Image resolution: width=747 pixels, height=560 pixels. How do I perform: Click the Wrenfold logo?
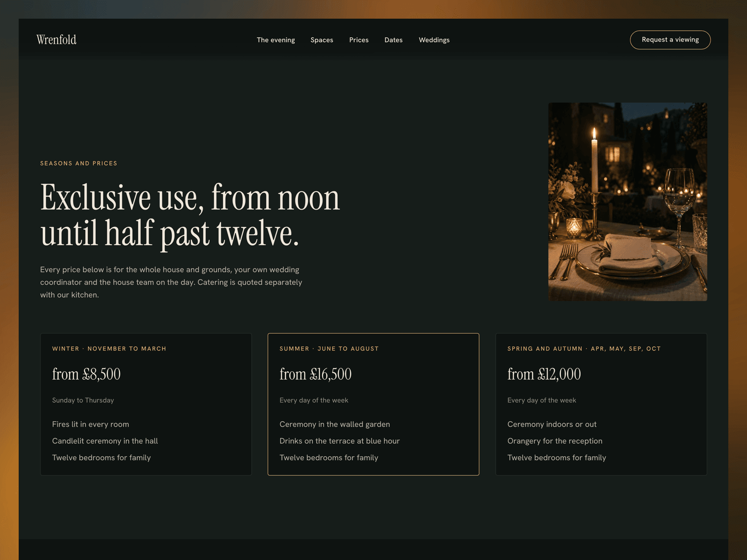tap(56, 40)
